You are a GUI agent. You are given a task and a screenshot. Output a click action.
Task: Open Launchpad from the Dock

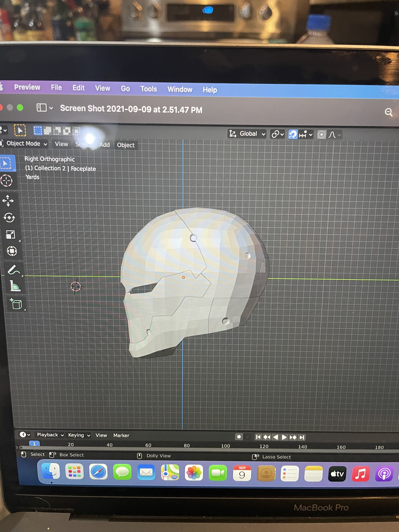[x=75, y=472]
